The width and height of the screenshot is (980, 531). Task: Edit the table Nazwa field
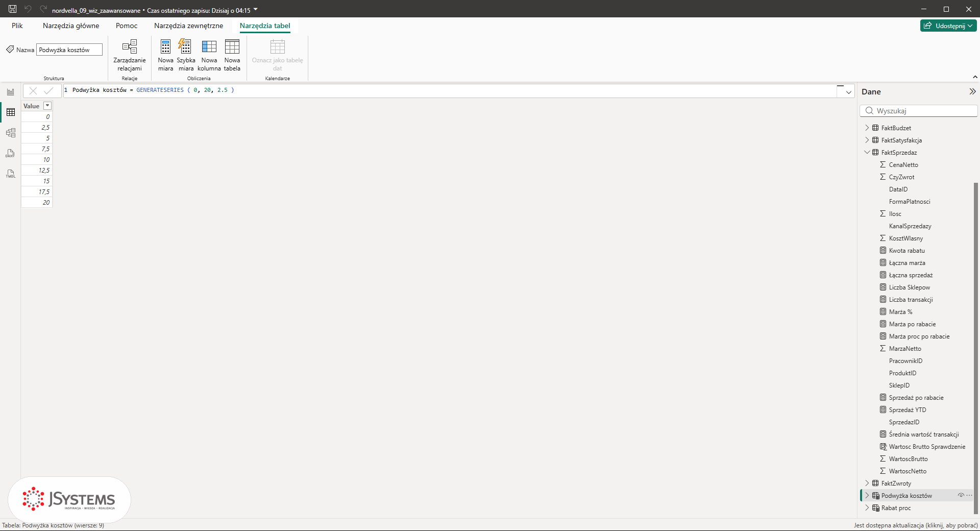69,50
